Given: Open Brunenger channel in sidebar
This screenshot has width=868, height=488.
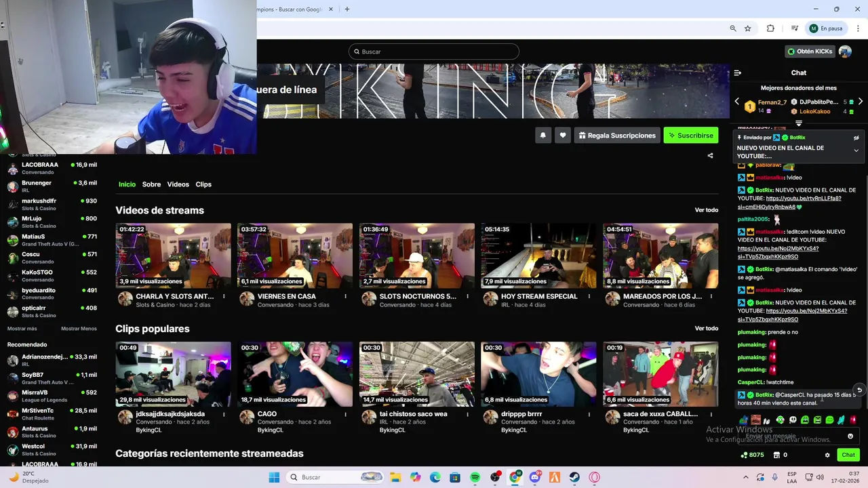Looking at the screenshot, I should tap(52, 186).
